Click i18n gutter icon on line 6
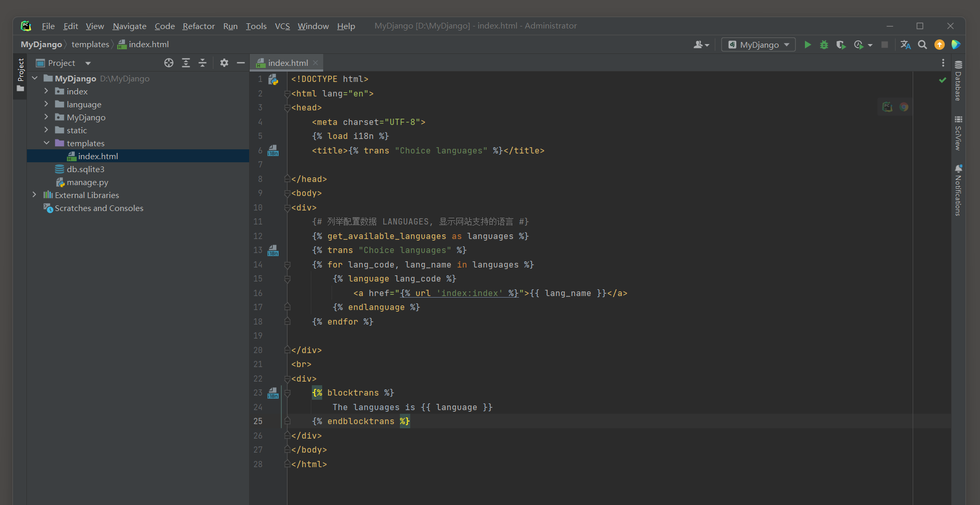This screenshot has width=980, height=505. tap(273, 150)
